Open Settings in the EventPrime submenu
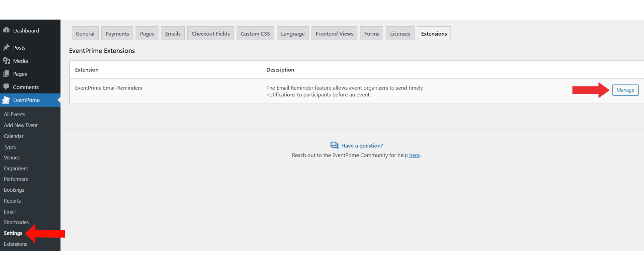The image size is (644, 271). (x=13, y=233)
